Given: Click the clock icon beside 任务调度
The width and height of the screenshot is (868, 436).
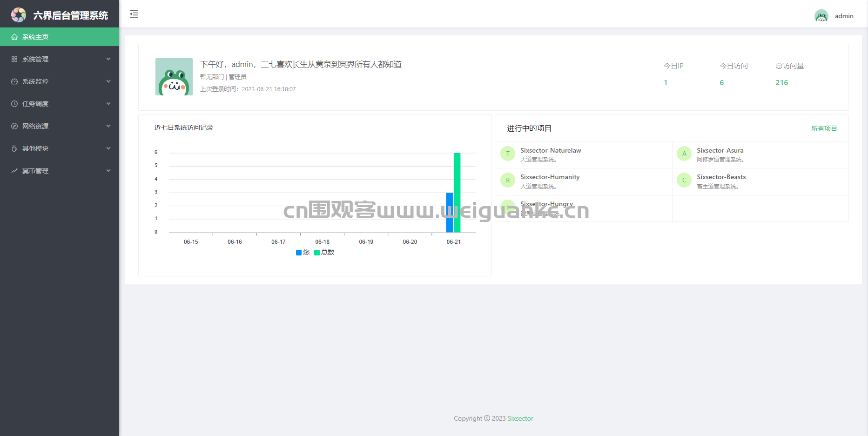Looking at the screenshot, I should (14, 104).
